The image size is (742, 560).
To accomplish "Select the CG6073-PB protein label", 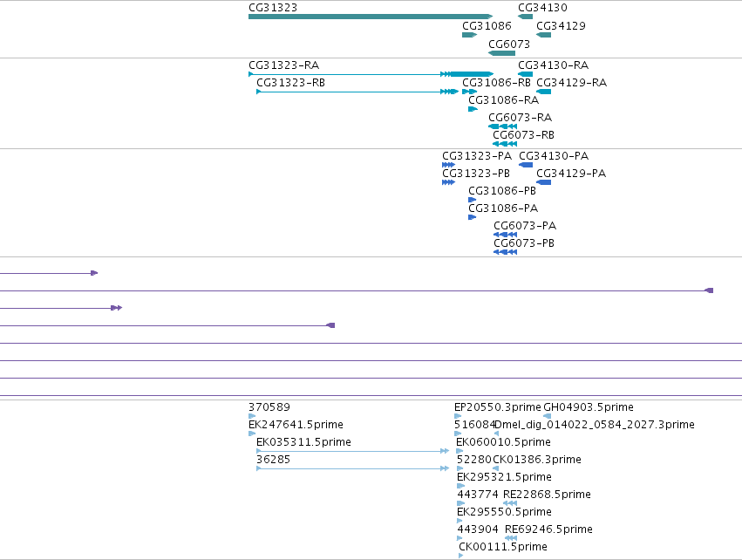I will (524, 243).
